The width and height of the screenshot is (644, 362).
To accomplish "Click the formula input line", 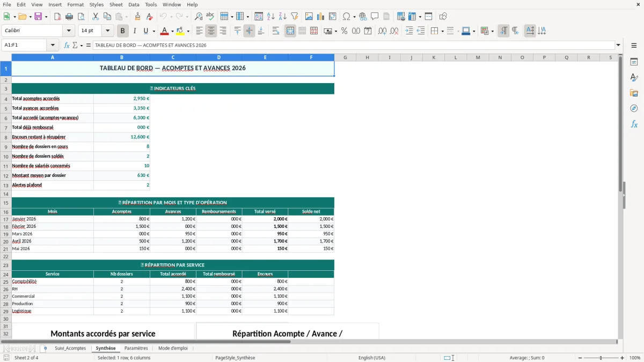I will coord(354,46).
